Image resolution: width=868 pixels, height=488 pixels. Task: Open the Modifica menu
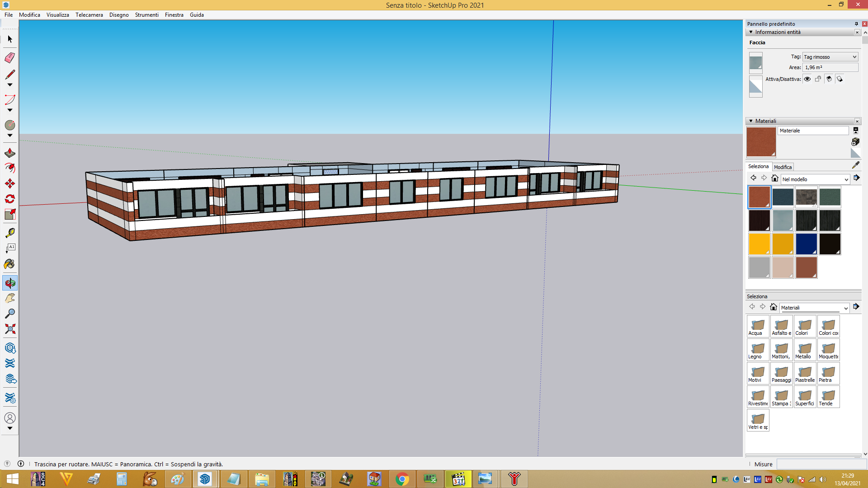[29, 15]
